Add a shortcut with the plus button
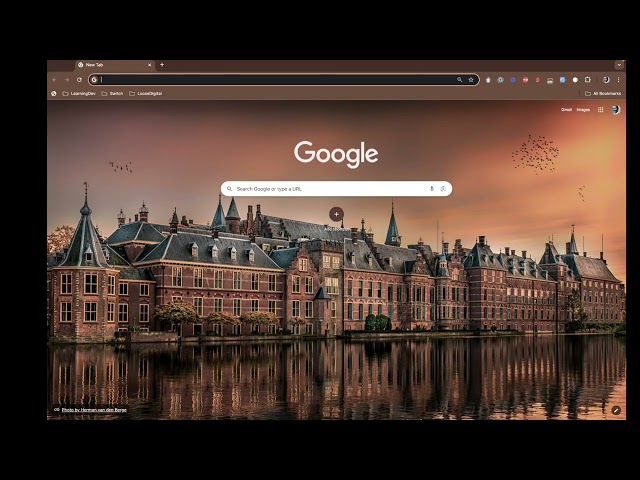Image resolution: width=640 pixels, height=480 pixels. [x=336, y=214]
